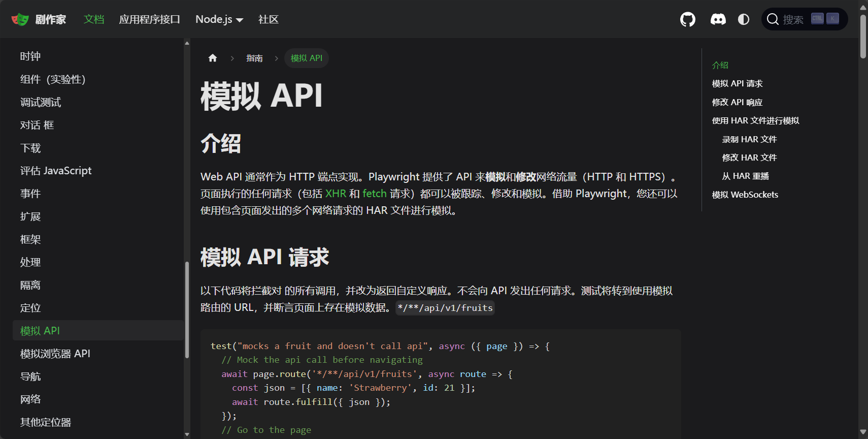Jump to 修改 HAR 文件 subsection

tap(749, 158)
